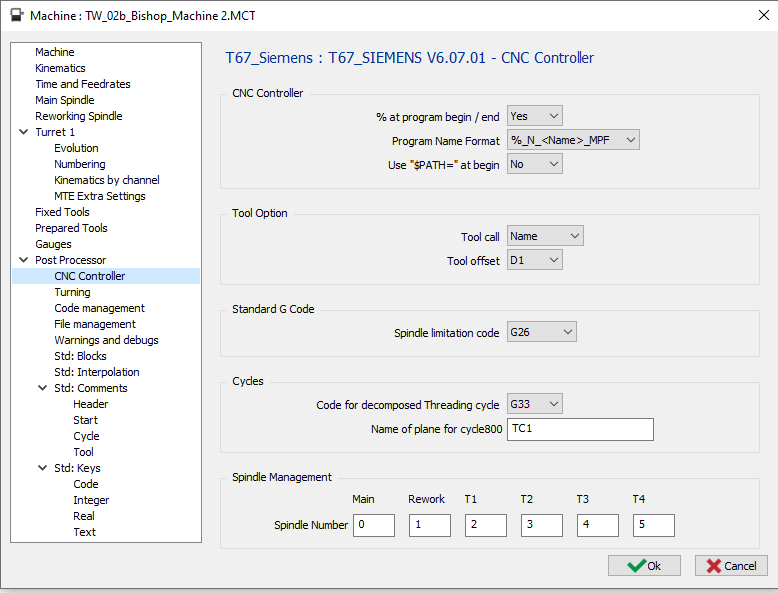778x593 pixels.
Task: Collapse the Post Processor tree node
Action: tap(24, 260)
